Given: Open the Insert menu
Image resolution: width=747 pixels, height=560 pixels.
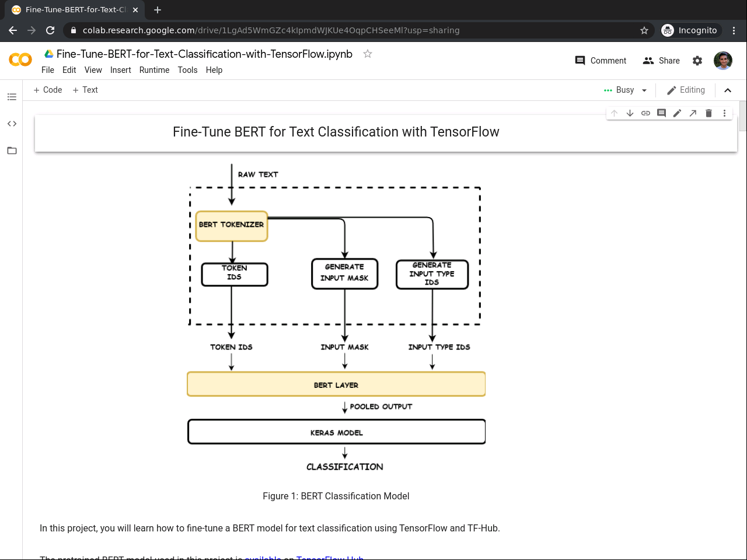Looking at the screenshot, I should click(121, 70).
